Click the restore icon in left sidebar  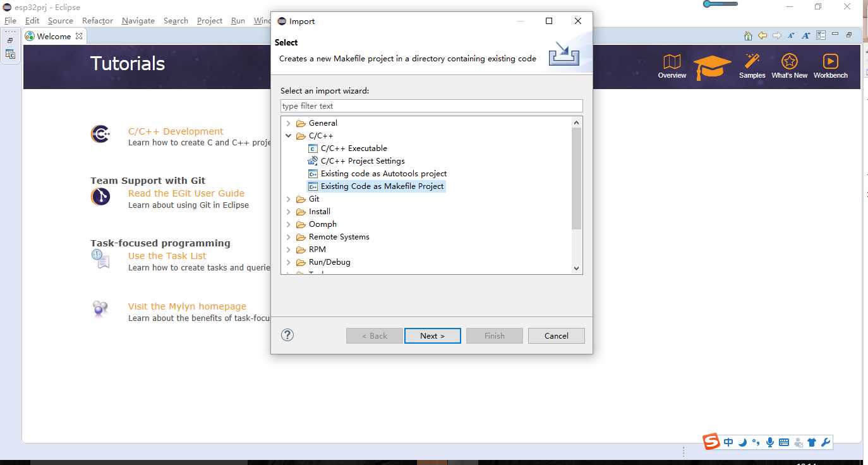click(10, 41)
